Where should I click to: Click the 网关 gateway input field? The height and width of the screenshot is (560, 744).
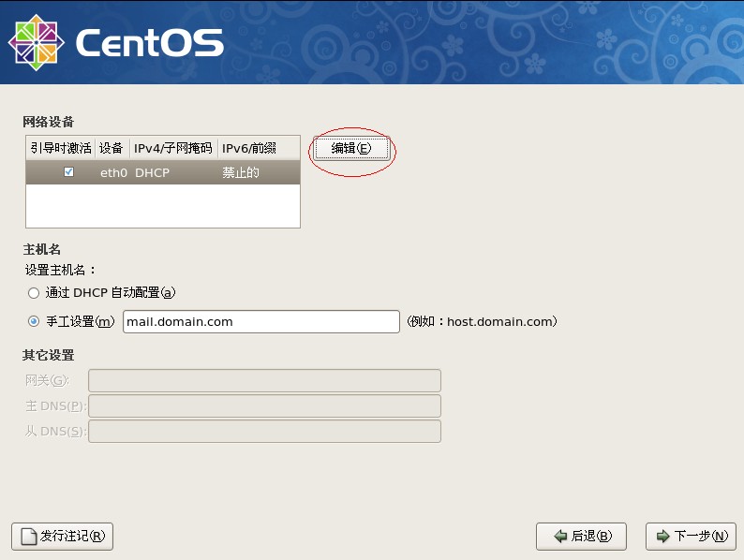click(x=264, y=380)
